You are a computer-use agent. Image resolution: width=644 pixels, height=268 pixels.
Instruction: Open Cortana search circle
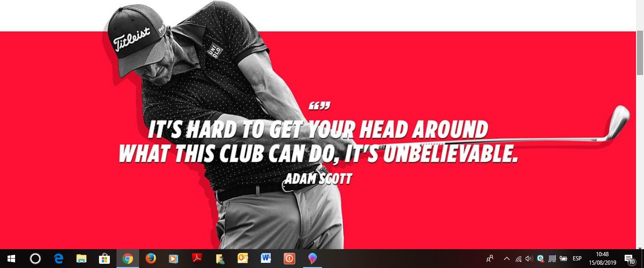tap(35, 259)
